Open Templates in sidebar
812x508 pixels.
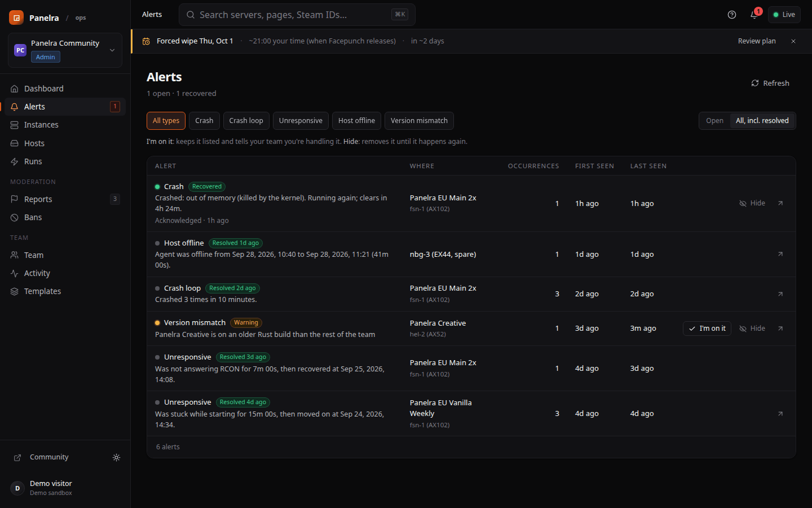point(65,291)
